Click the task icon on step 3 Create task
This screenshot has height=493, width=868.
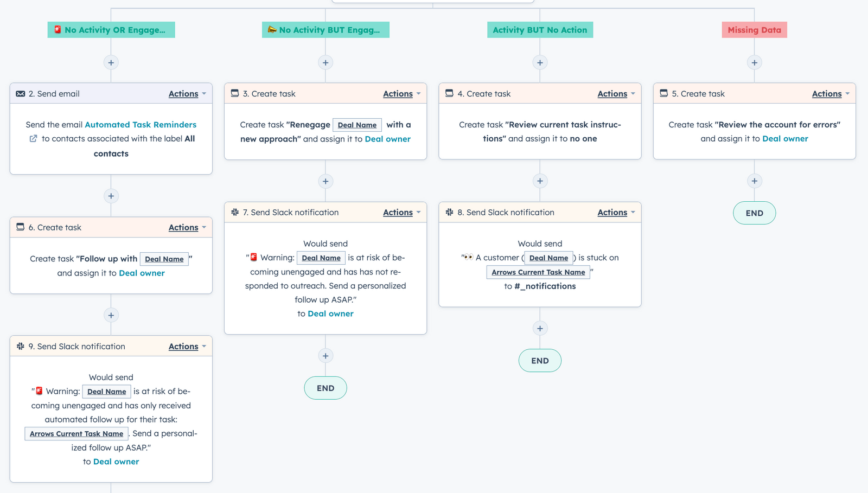coord(234,93)
